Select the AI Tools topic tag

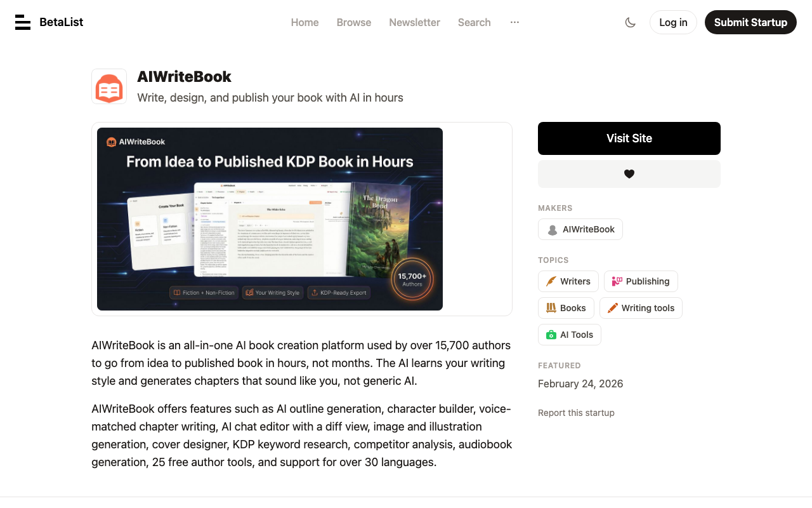coord(570,335)
